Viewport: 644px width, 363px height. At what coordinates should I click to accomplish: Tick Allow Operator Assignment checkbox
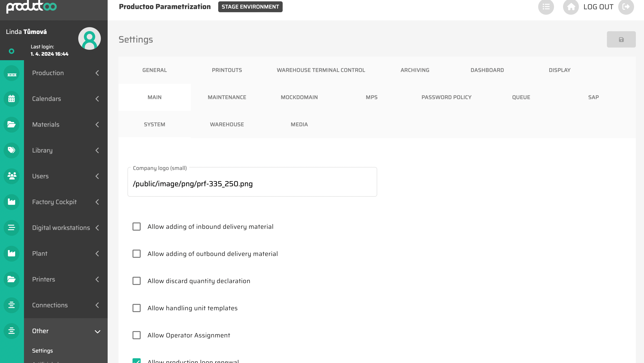point(137,335)
